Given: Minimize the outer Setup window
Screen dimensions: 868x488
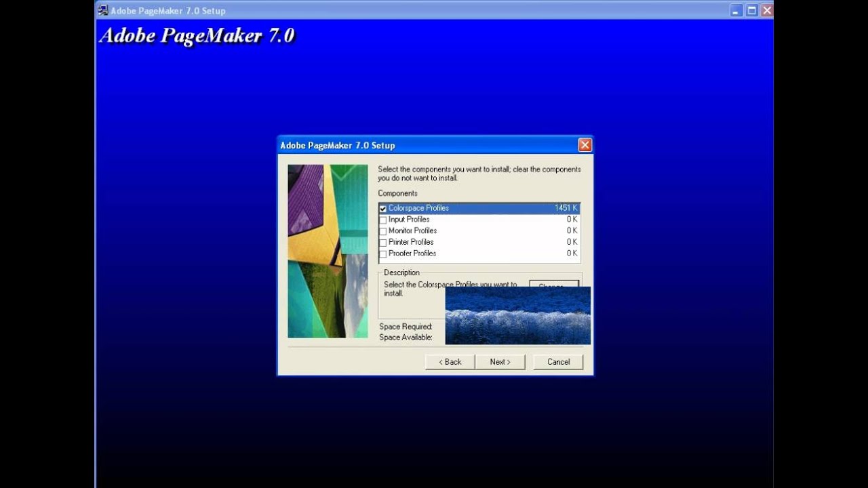Looking at the screenshot, I should [737, 10].
